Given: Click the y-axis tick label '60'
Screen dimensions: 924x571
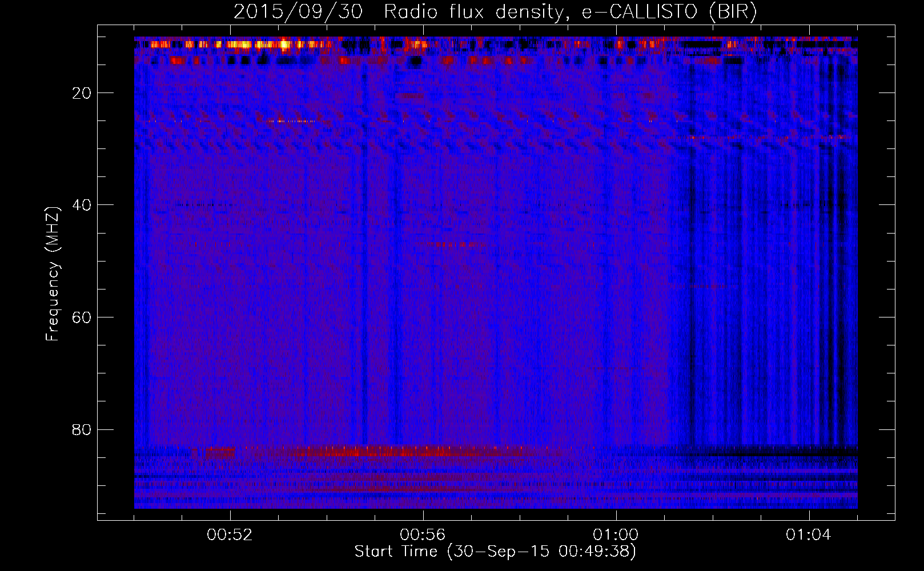Looking at the screenshot, I should 82,317.
